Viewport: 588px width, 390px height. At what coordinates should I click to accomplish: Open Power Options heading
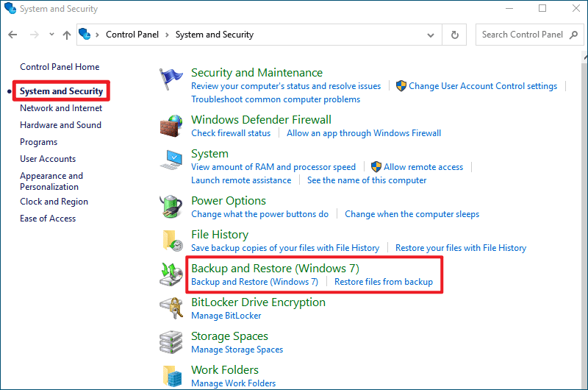click(x=229, y=201)
